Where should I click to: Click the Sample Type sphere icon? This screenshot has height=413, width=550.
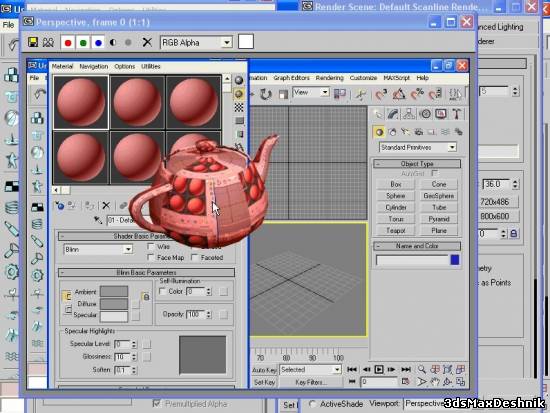click(x=239, y=80)
